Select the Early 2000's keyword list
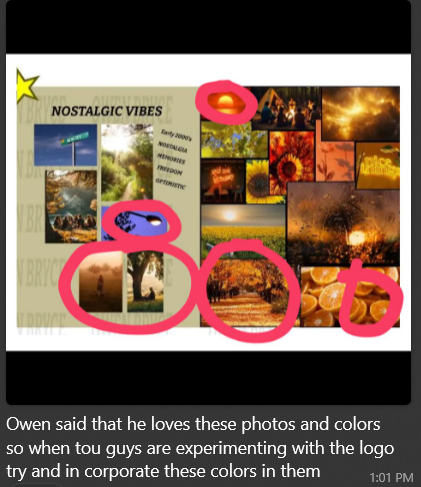Image resolution: width=421 pixels, height=487 pixels. click(x=172, y=159)
